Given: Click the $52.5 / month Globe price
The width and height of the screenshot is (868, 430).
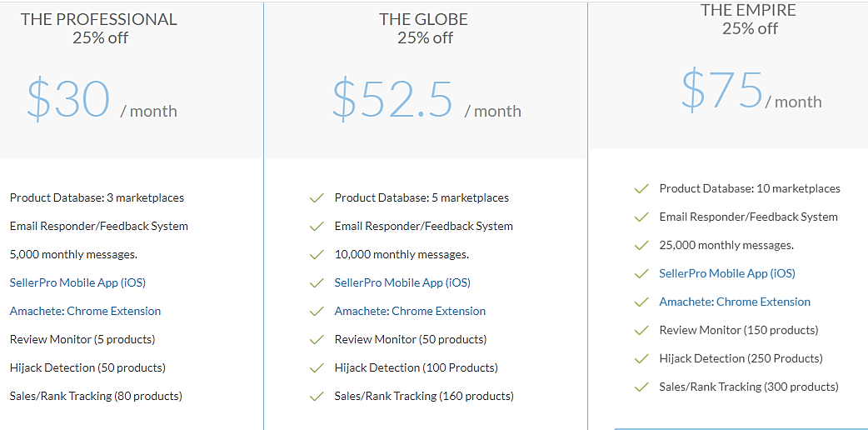Looking at the screenshot, I should pyautogui.click(x=427, y=100).
